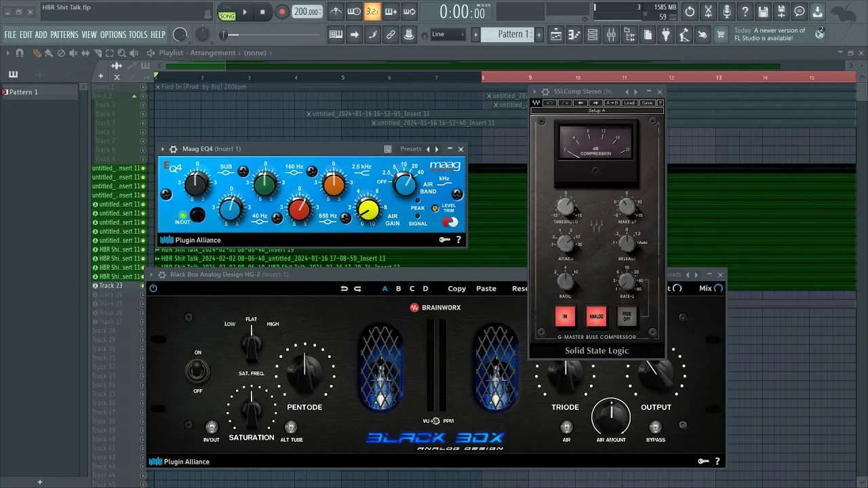
Task: Open the FL Studio content shop cart icon
Action: 721,35
